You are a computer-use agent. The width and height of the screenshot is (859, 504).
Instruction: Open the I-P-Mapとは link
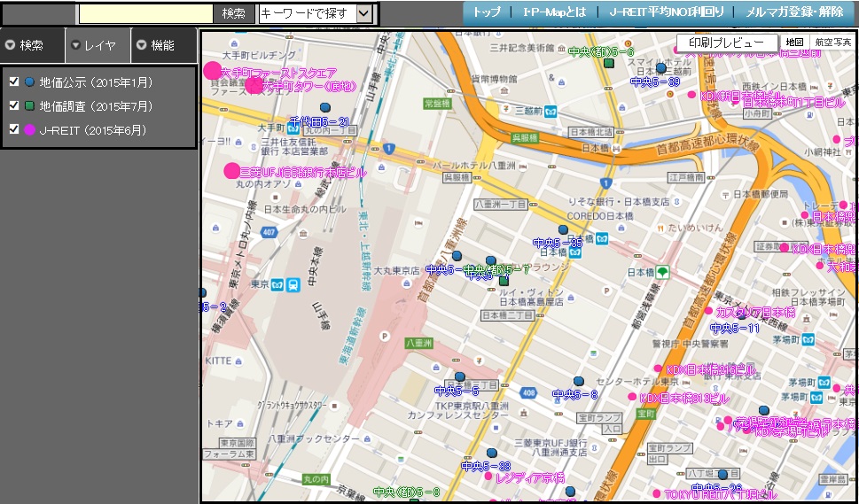click(553, 12)
